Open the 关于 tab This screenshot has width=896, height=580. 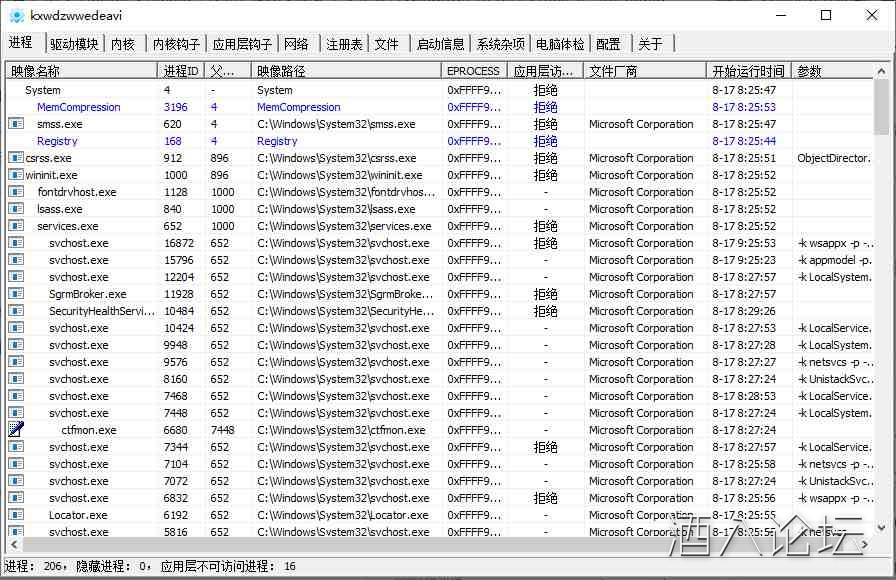pyautogui.click(x=650, y=44)
